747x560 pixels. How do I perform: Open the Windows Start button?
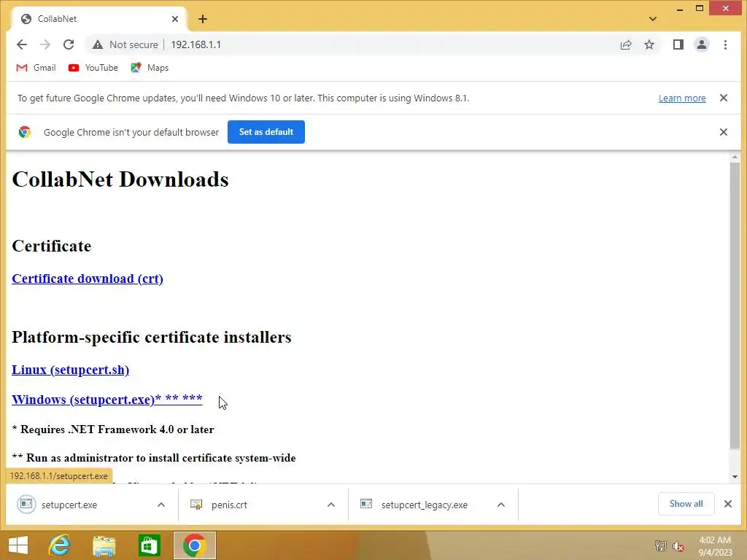tap(18, 545)
